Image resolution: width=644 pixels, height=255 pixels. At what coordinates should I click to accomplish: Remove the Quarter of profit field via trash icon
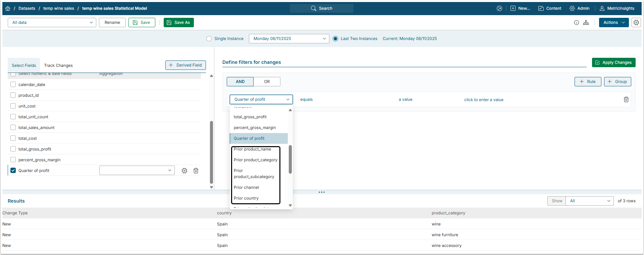(196, 171)
